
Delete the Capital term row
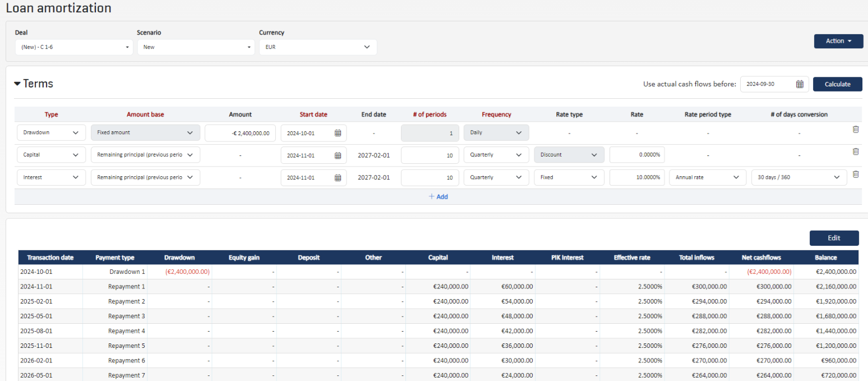(855, 152)
